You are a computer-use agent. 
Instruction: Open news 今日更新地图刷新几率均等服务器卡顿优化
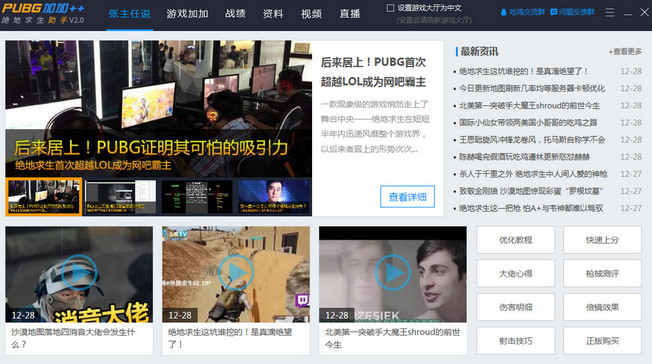532,88
